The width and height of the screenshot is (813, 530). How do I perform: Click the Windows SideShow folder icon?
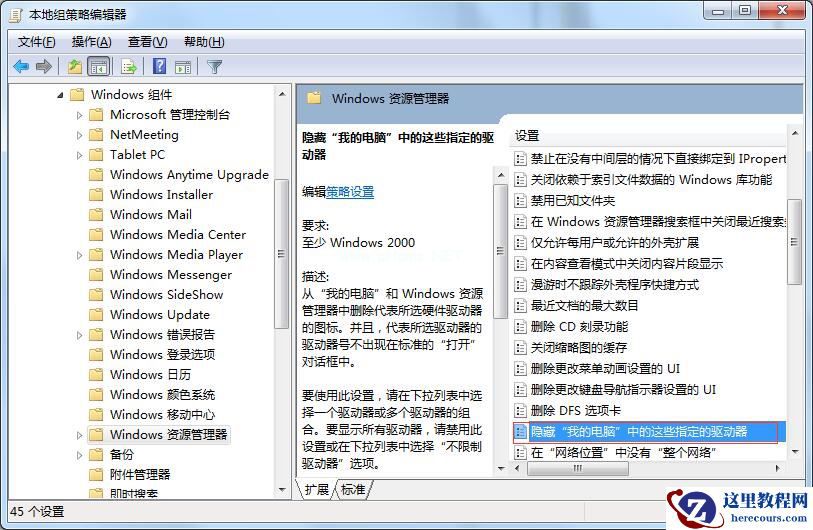coord(96,295)
